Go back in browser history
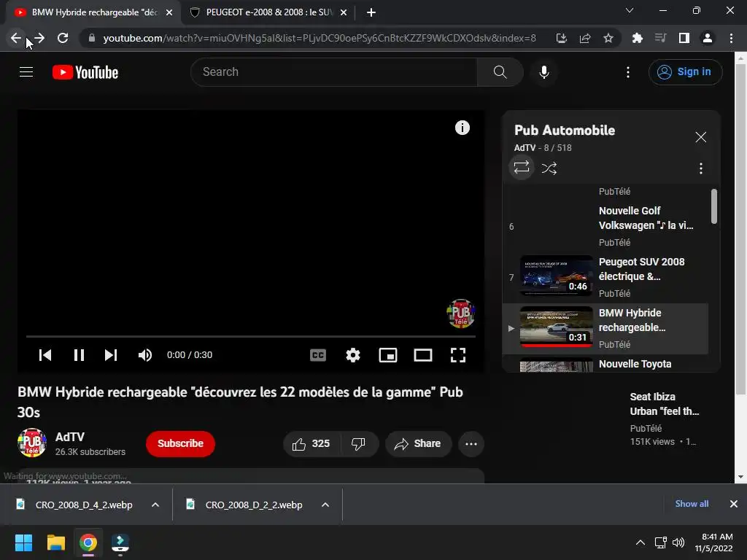747x560 pixels. coord(16,38)
